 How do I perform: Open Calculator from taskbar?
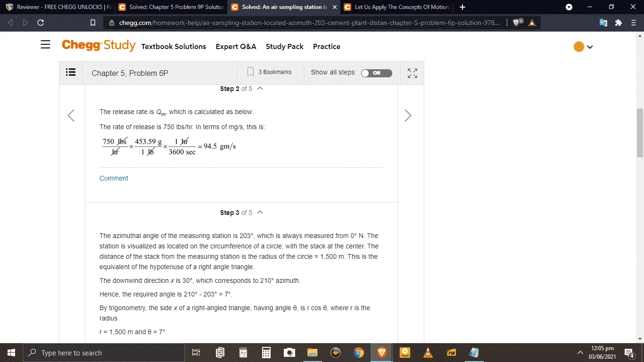266,353
